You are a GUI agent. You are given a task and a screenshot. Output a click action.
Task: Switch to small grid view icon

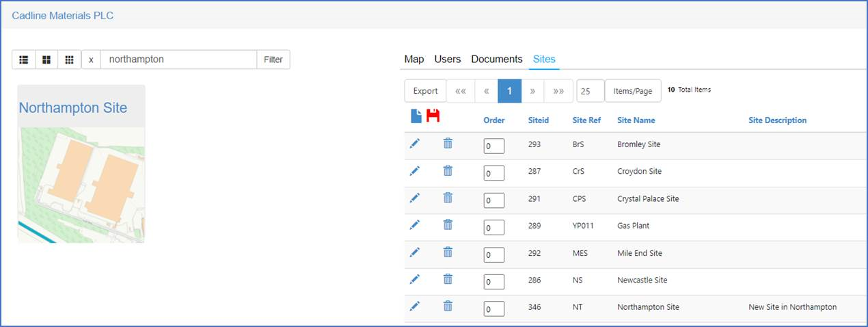69,60
